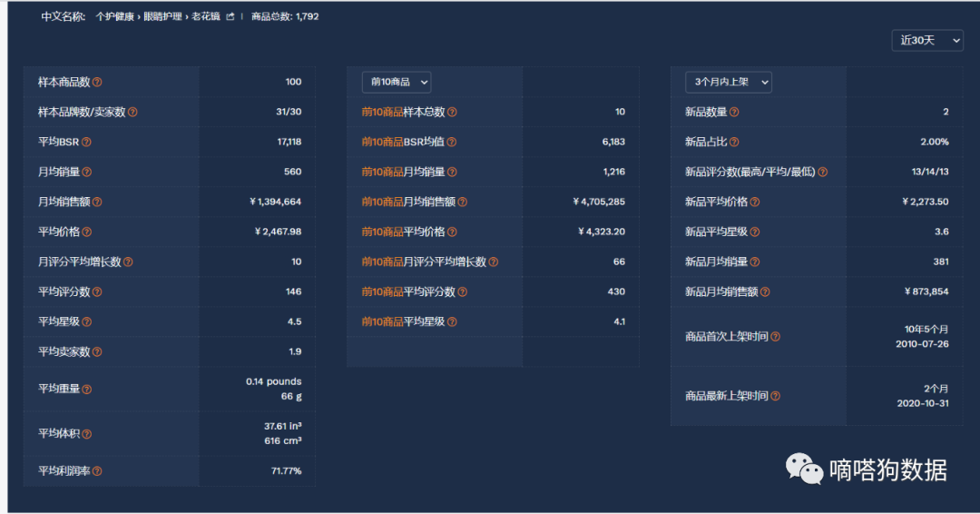
Task: Click help icon next to 平均BSR
Action: point(86,142)
